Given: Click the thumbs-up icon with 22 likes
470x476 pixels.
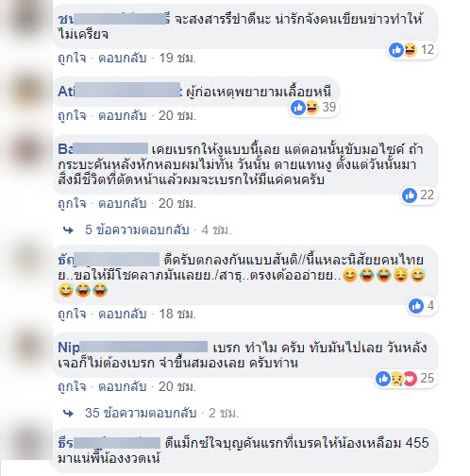Looking at the screenshot, I should click(x=409, y=195).
